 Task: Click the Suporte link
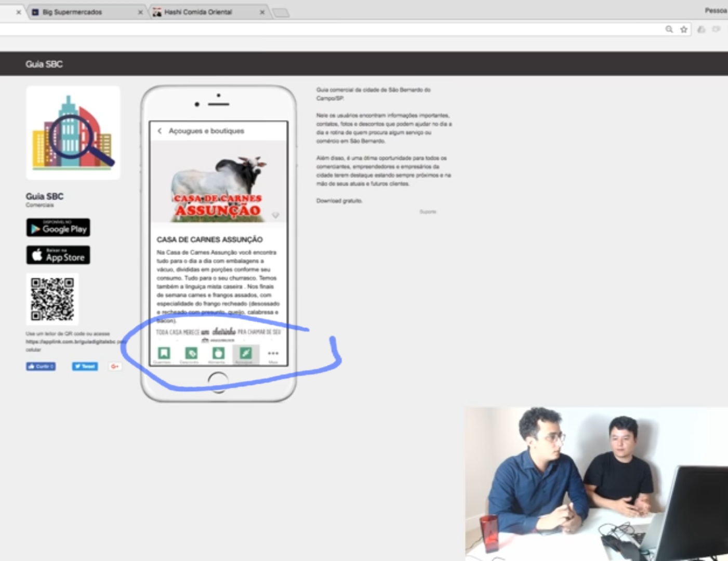[x=428, y=212]
